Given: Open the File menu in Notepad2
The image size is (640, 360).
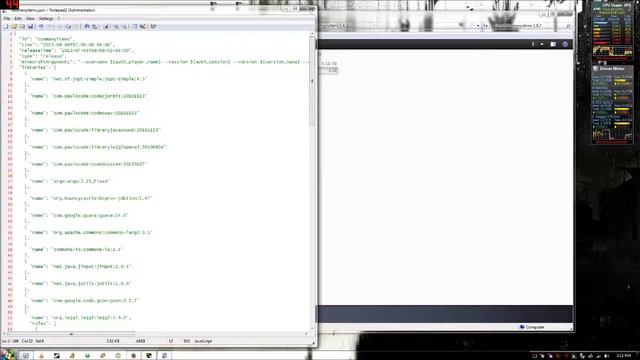Looking at the screenshot, I should [x=7, y=18].
